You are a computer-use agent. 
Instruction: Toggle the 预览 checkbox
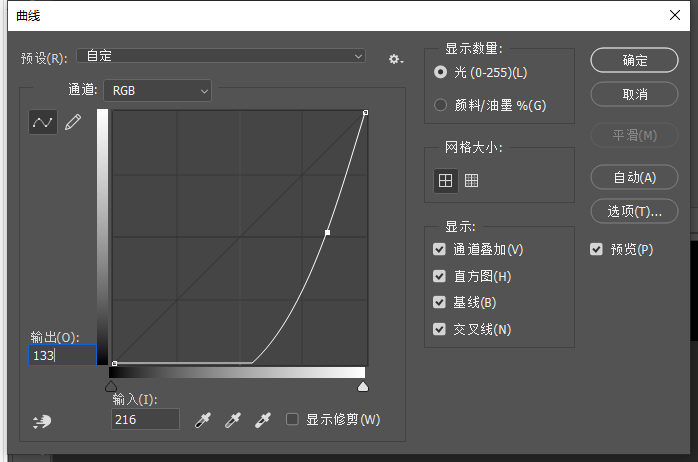(x=596, y=249)
